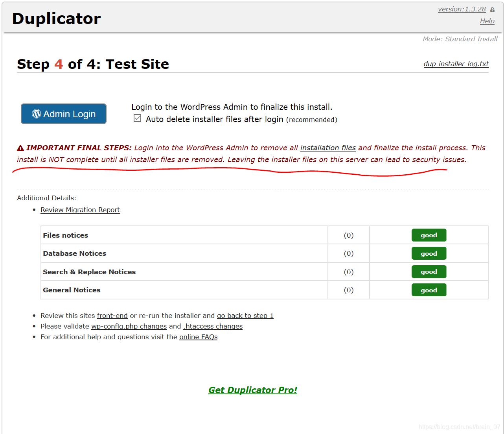Screen dimensions: 504x434
Task: Click IMPORTANT FINAL STEPS text
Action: pos(79,148)
